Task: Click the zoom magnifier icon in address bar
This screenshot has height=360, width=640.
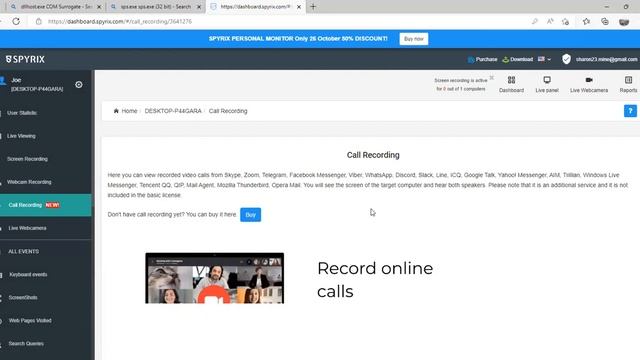Action: (534, 21)
